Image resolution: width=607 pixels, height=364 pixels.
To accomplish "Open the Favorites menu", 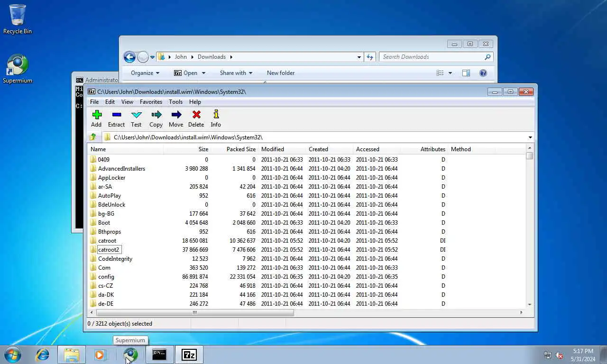I will click(x=151, y=102).
